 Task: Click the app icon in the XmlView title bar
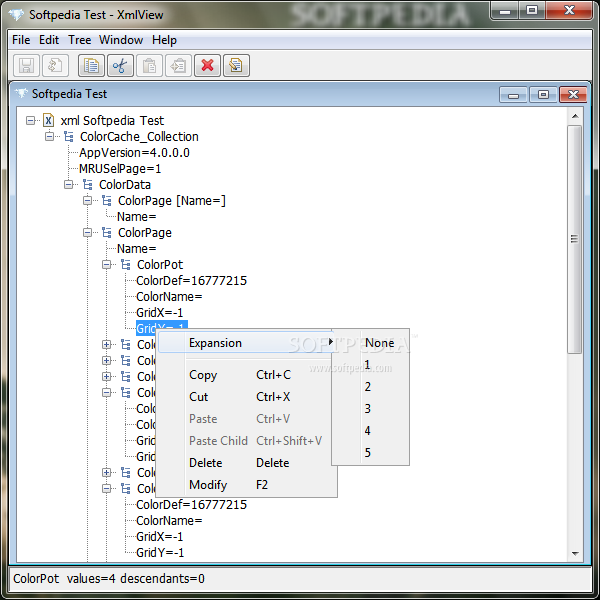click(x=16, y=15)
